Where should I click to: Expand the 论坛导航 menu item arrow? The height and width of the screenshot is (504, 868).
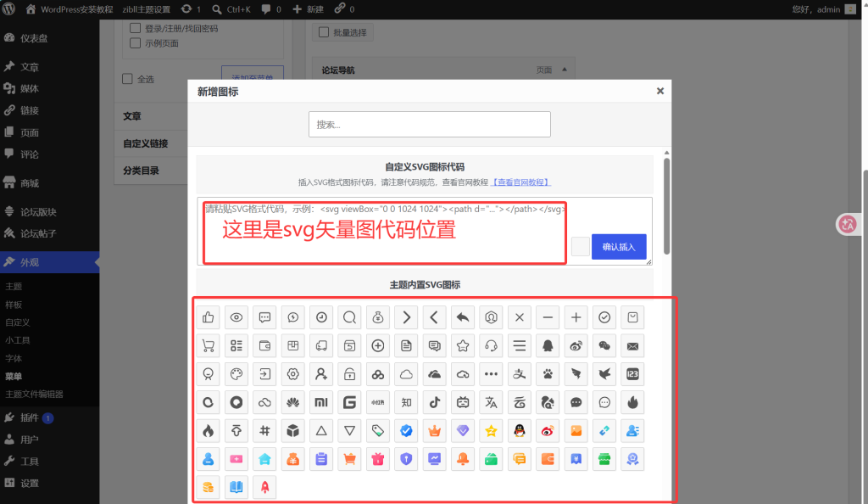tap(564, 70)
